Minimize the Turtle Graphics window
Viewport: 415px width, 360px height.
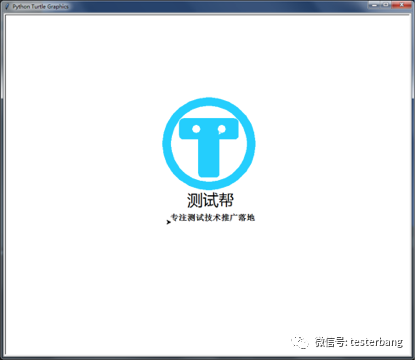coord(374,5)
